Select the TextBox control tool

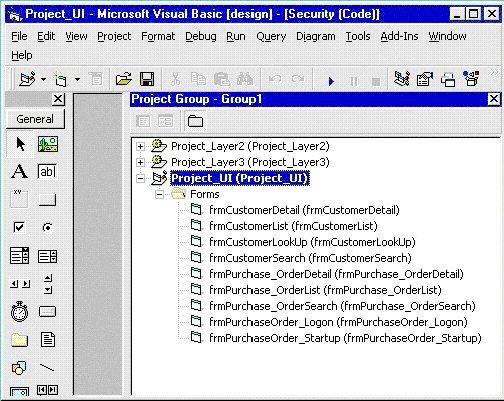(47, 171)
